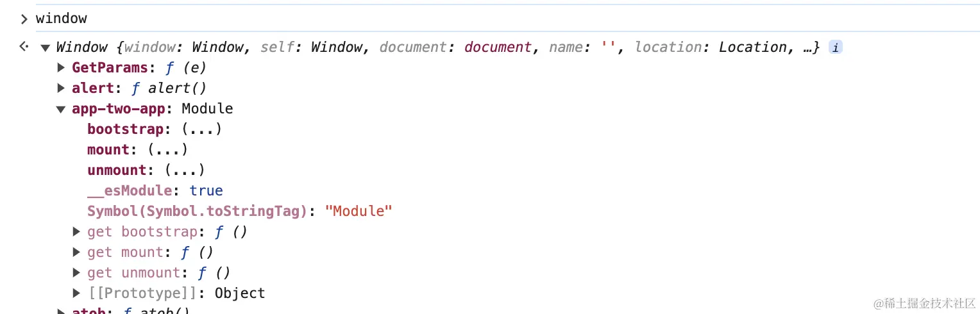Expand the get mount getter
This screenshot has height=314, width=980.
point(77,252)
